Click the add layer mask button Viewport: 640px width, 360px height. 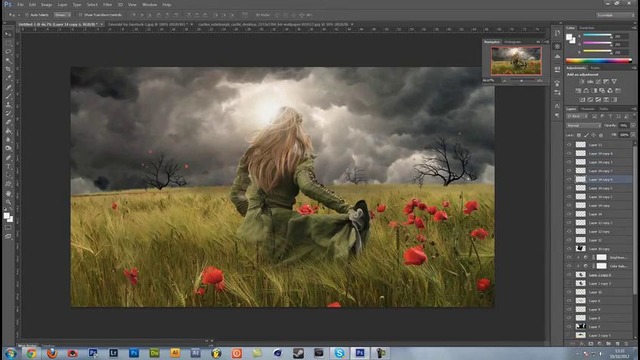[591, 344]
